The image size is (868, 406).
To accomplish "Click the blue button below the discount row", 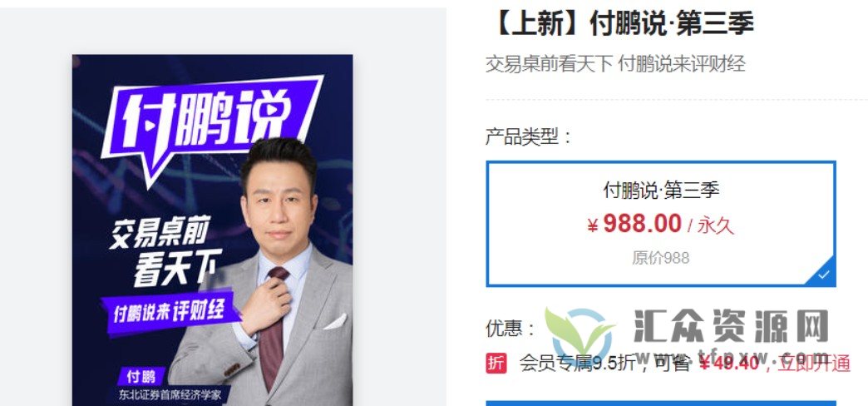I will coord(661,404).
